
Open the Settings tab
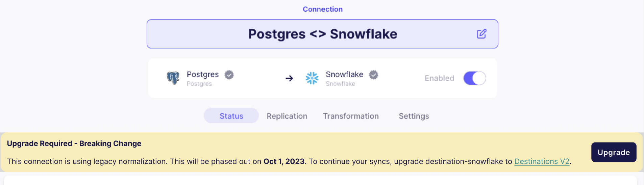(x=414, y=116)
